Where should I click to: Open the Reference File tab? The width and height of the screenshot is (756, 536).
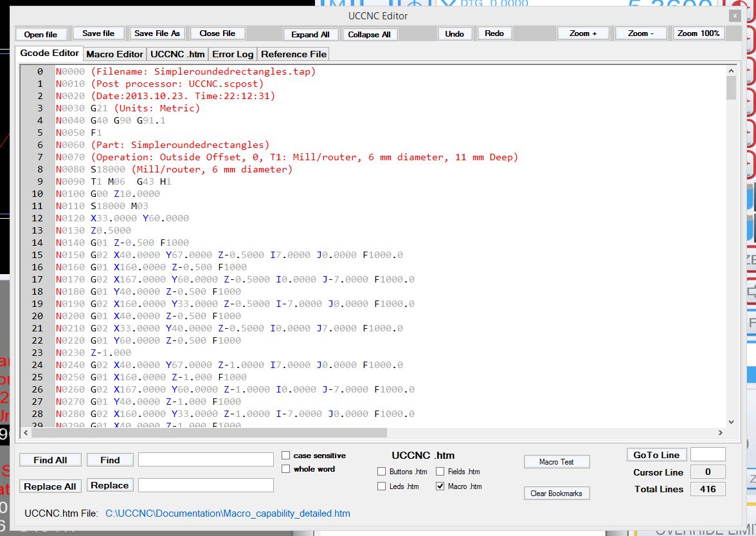[294, 54]
